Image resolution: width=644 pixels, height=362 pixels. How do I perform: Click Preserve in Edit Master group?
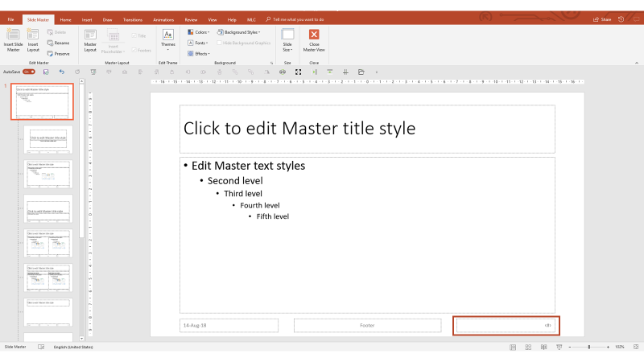click(x=58, y=54)
